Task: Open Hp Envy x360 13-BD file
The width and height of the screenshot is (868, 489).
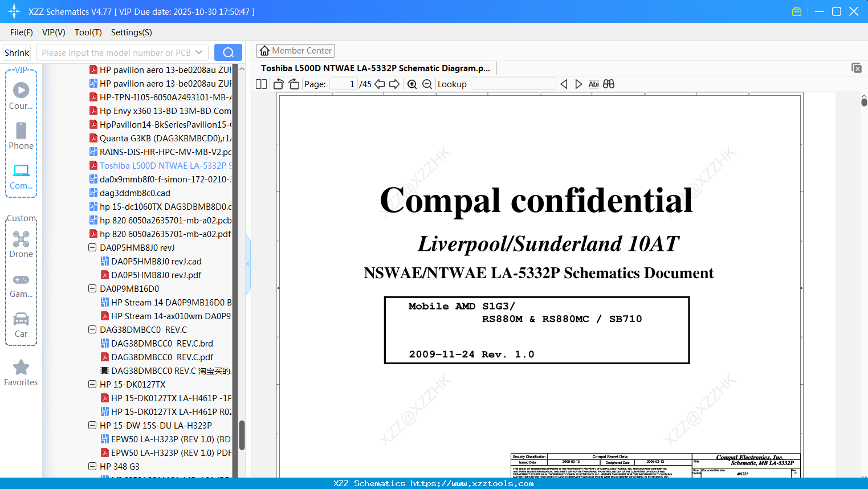Action: point(161,111)
